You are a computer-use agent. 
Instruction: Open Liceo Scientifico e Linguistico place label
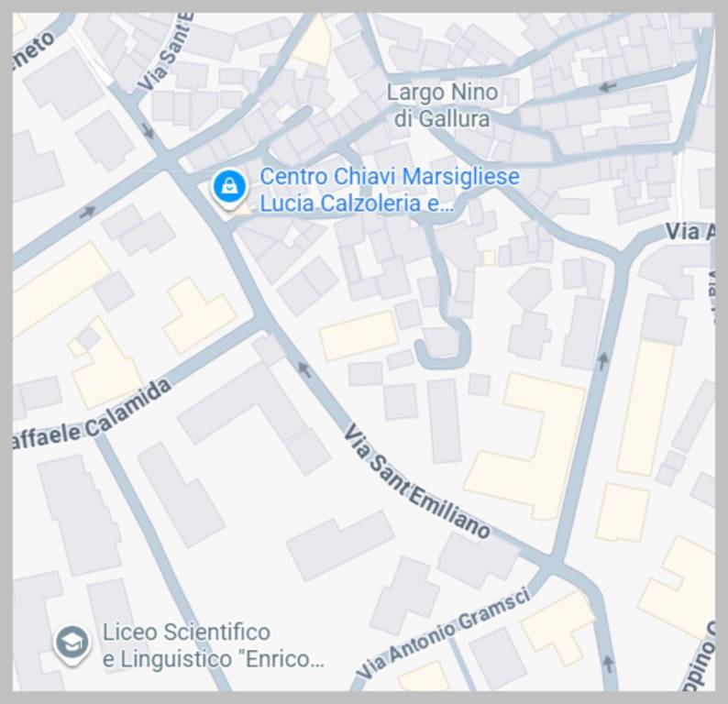click(213, 645)
